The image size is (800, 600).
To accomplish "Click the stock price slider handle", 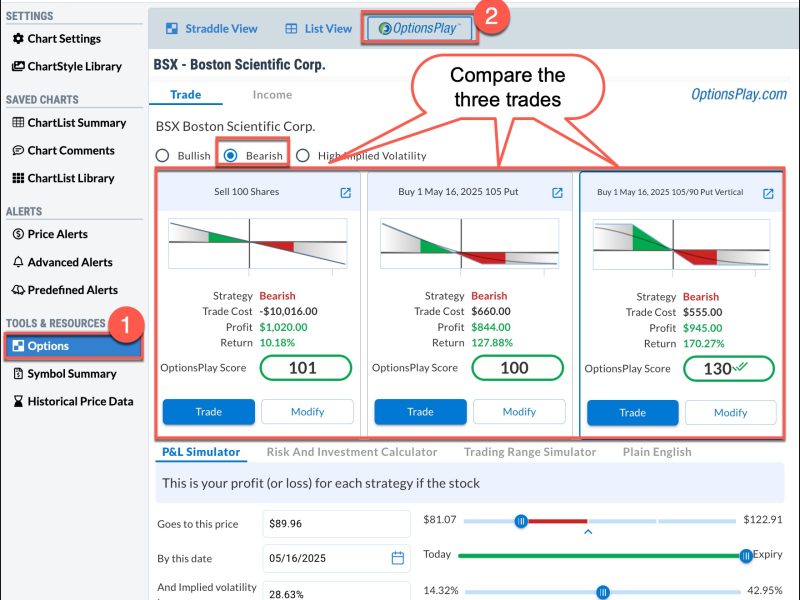I will click(521, 521).
